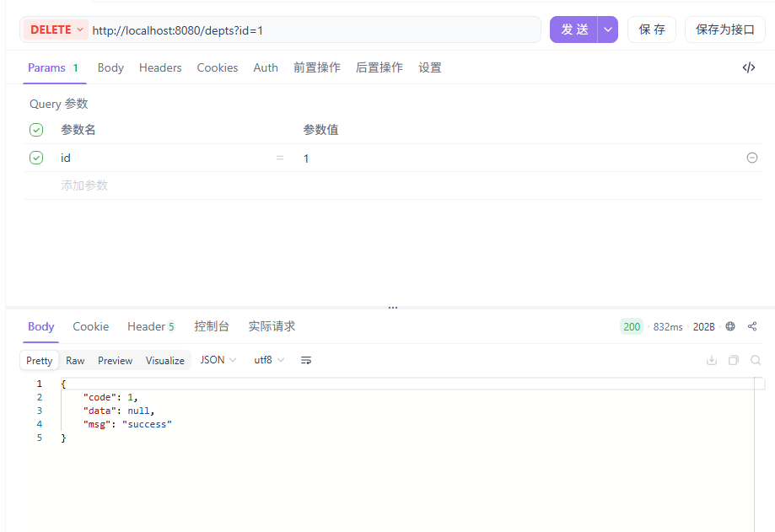This screenshot has width=775, height=532.
Task: Click the "code": 1 line
Action: click(x=110, y=397)
